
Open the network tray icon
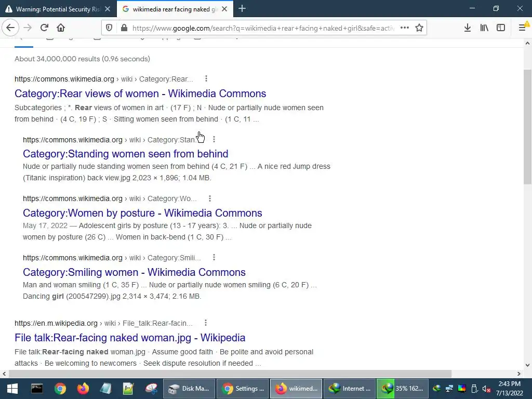click(449, 389)
